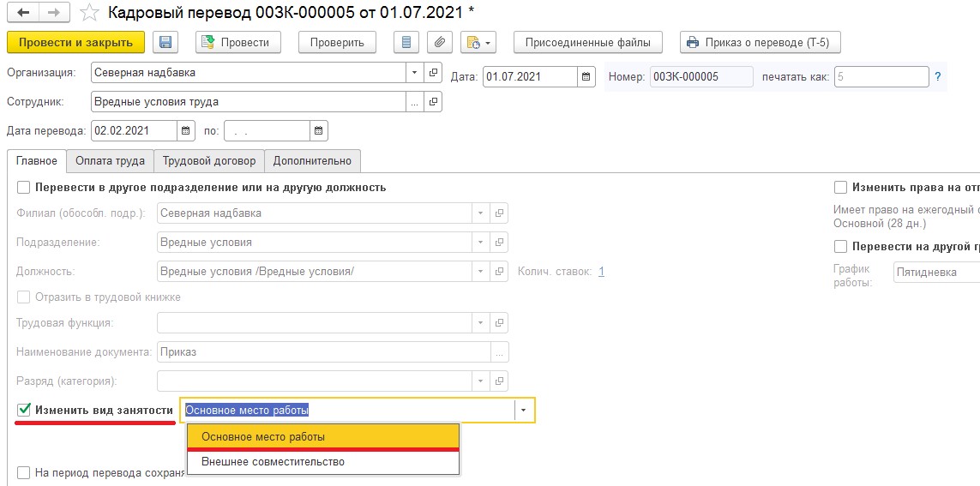Enable Перевести на другой график checkbox

840,246
